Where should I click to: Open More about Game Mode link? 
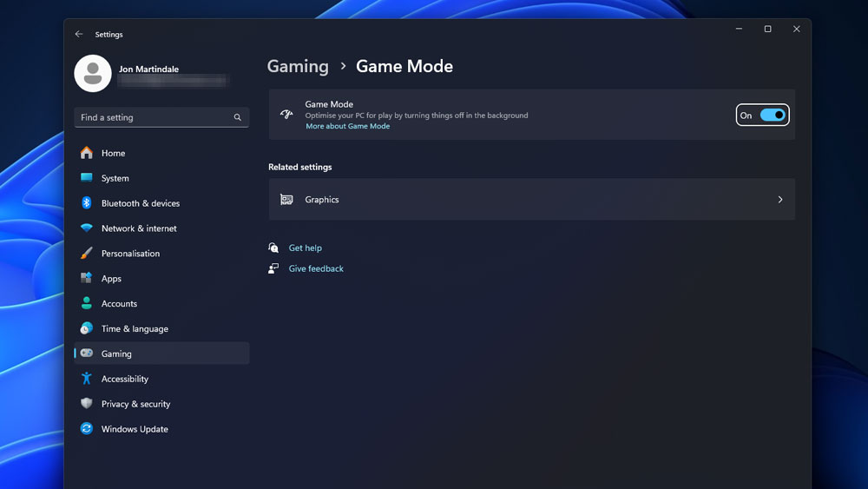pos(348,126)
